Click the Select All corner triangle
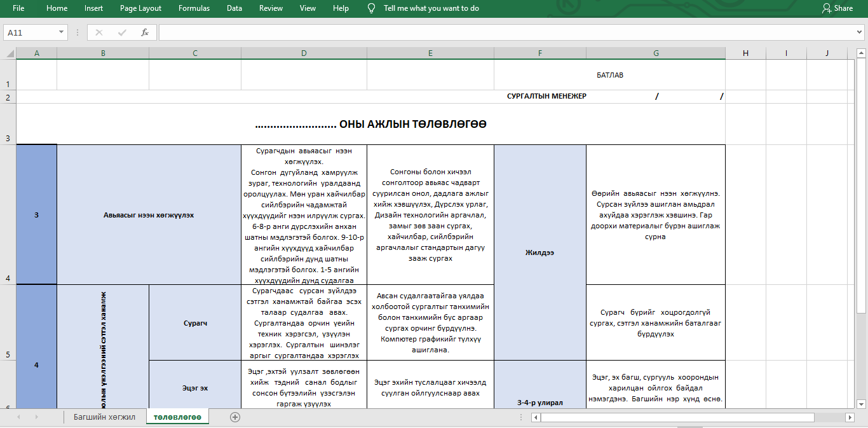Image resolution: width=868 pixels, height=428 pixels. click(x=10, y=53)
